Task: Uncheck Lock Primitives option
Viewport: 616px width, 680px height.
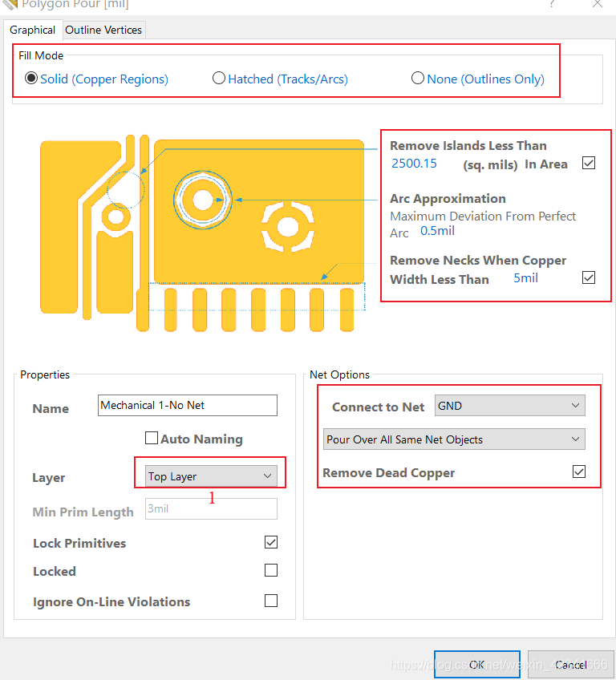Action: [x=271, y=543]
